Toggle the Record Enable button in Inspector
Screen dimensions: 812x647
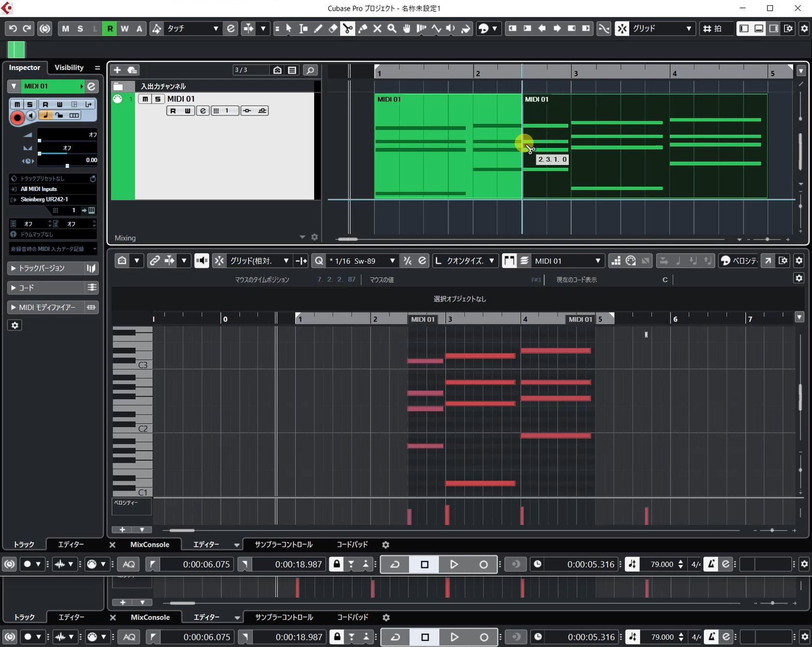pos(17,117)
